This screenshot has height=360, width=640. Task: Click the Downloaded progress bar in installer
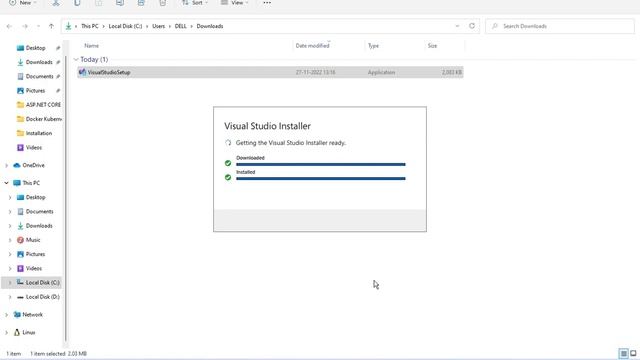[x=321, y=164]
